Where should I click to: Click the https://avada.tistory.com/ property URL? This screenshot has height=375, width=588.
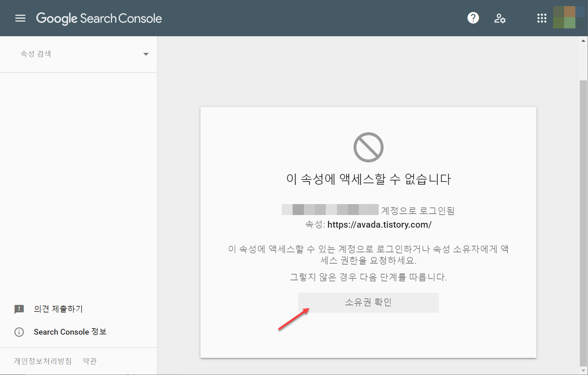(x=379, y=225)
